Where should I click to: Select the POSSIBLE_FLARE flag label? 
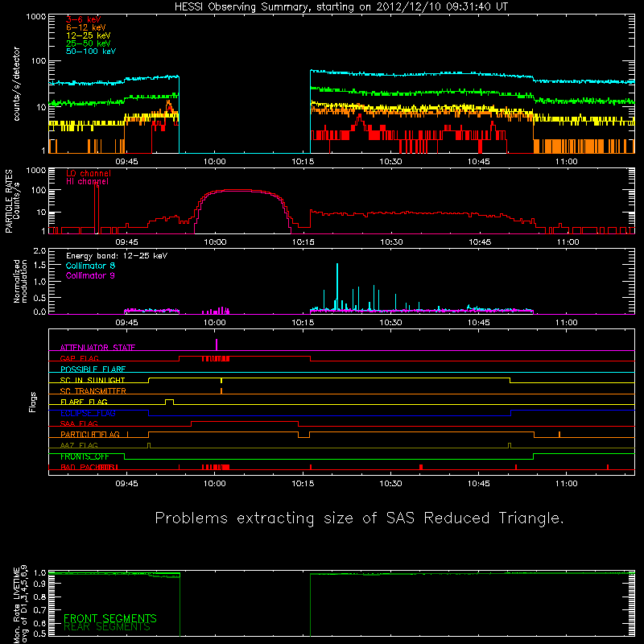[93, 369]
